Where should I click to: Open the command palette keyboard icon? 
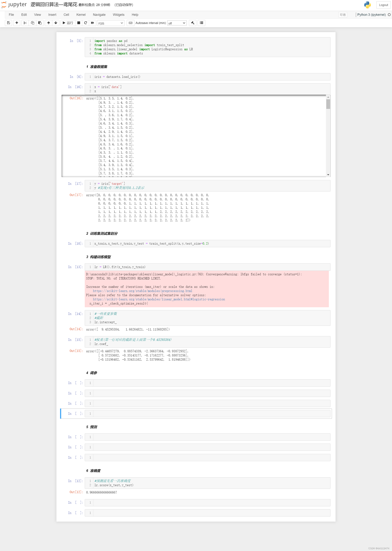(130, 23)
